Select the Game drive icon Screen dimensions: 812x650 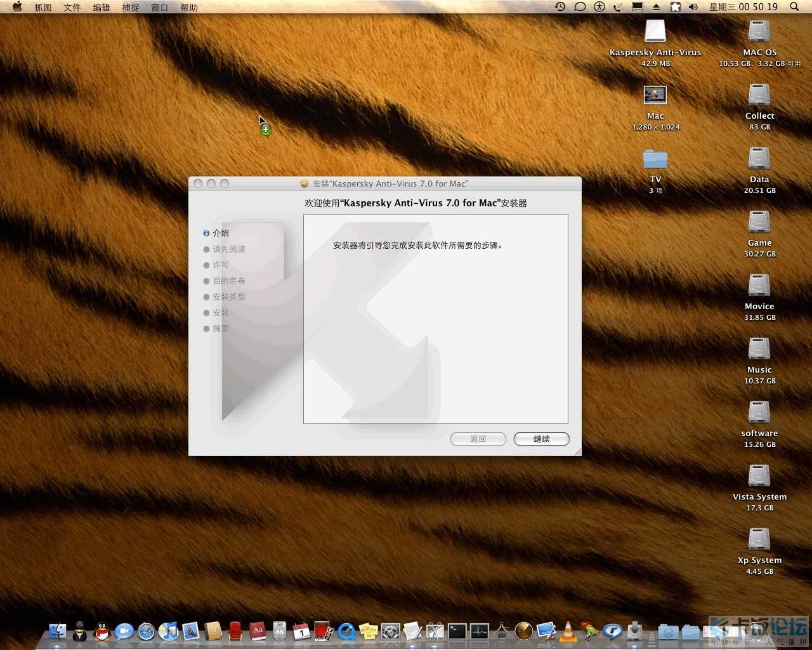[759, 222]
